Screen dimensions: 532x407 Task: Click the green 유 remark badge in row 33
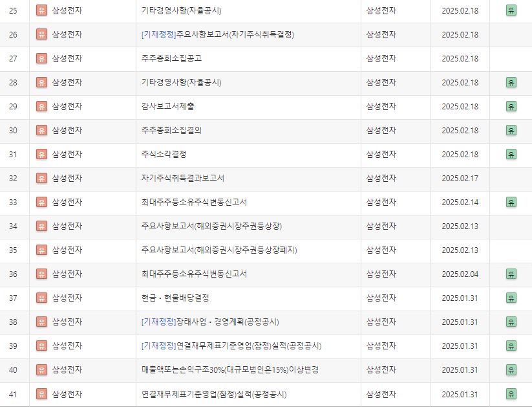[x=511, y=202]
